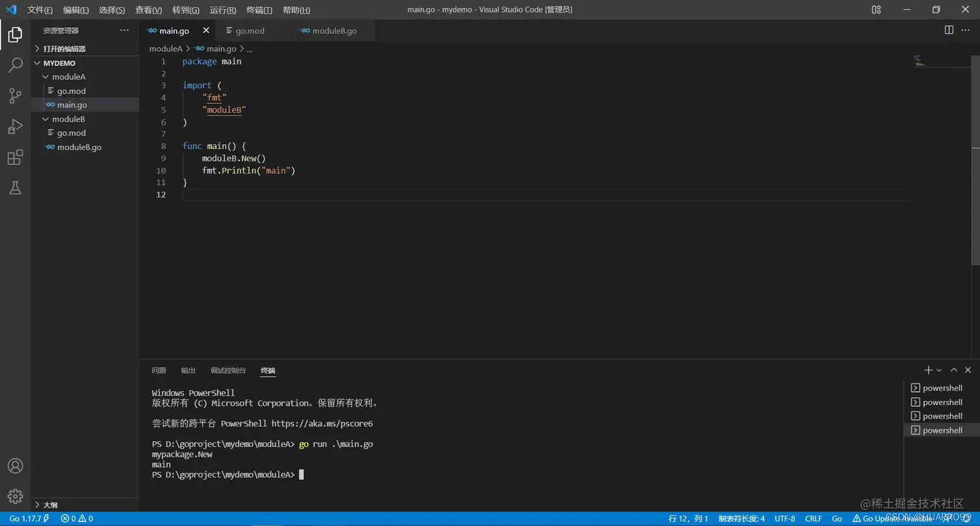
Task: Change UTF-8 file encoding
Action: coord(784,518)
